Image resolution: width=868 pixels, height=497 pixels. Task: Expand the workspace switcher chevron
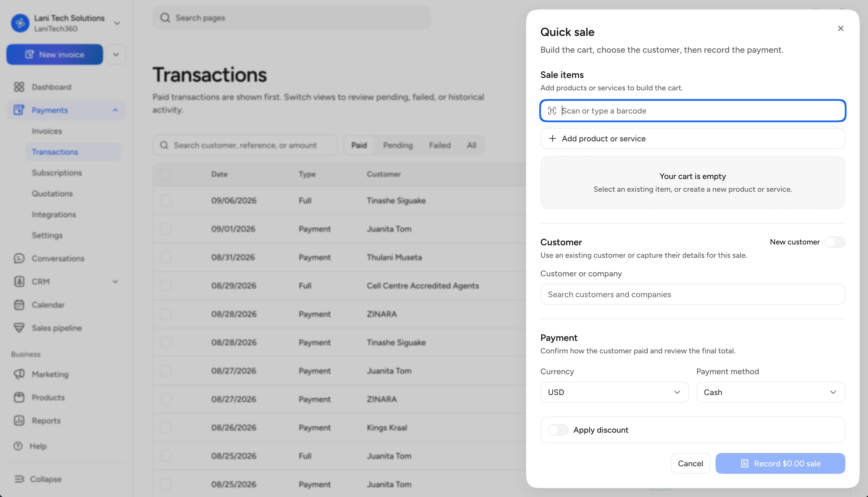pyautogui.click(x=117, y=23)
